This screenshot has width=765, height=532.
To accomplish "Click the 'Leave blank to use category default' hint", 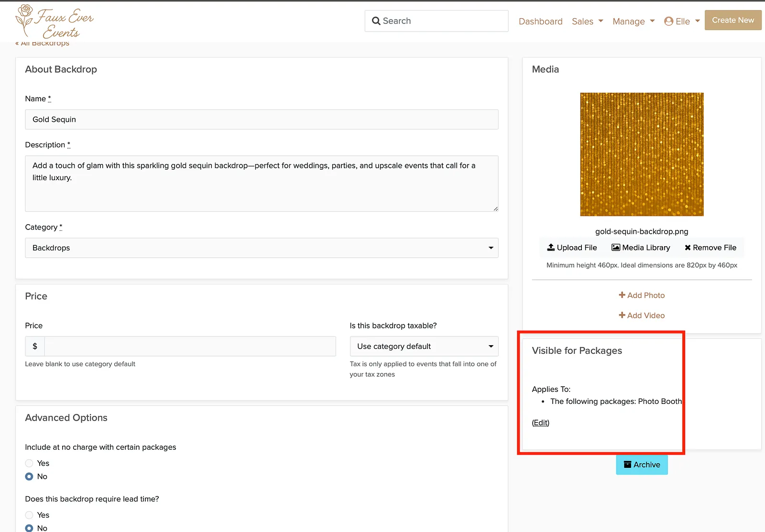I will (80, 364).
